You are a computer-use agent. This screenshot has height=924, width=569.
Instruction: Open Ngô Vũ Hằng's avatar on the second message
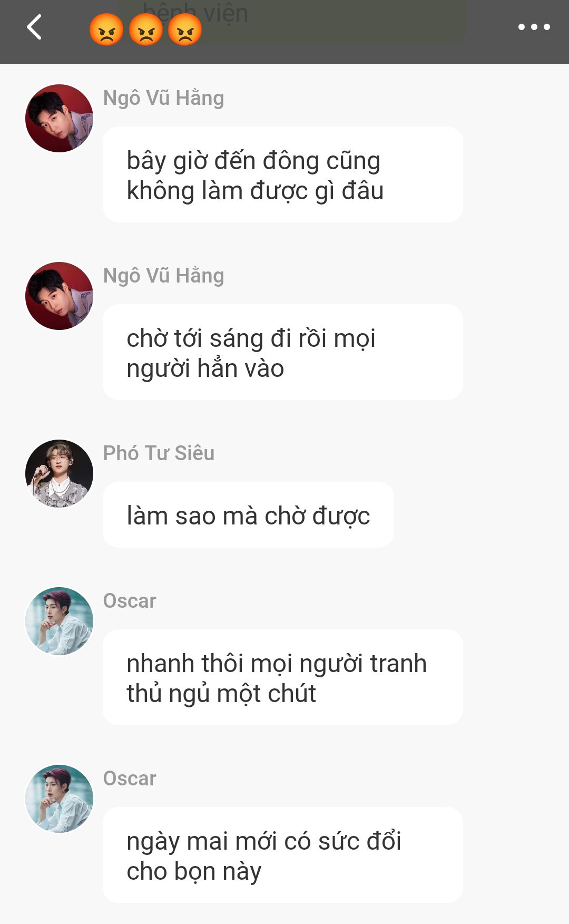(x=59, y=296)
